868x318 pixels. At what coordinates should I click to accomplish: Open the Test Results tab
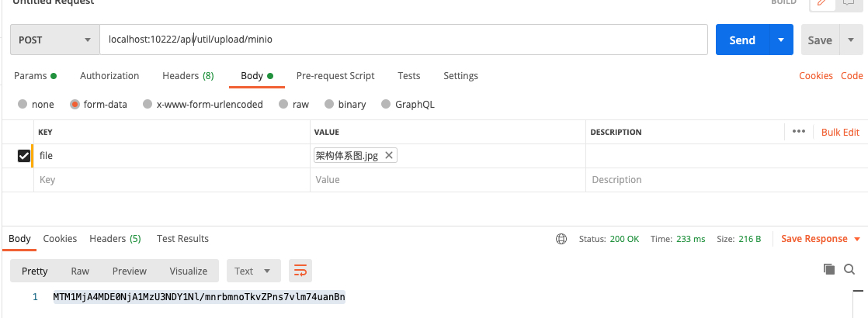182,239
